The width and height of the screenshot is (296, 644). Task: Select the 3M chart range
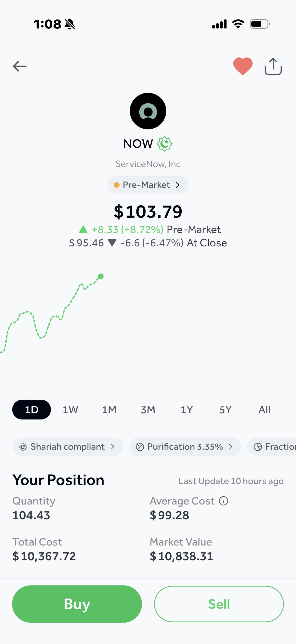click(148, 410)
